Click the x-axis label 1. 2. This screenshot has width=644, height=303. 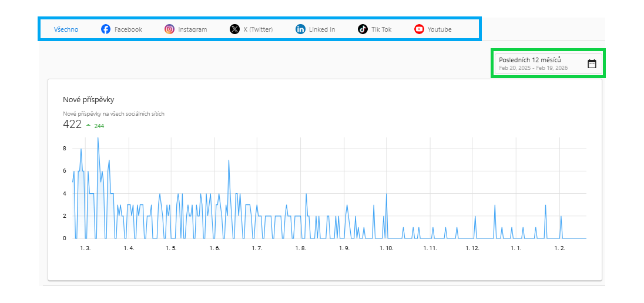(x=560, y=248)
